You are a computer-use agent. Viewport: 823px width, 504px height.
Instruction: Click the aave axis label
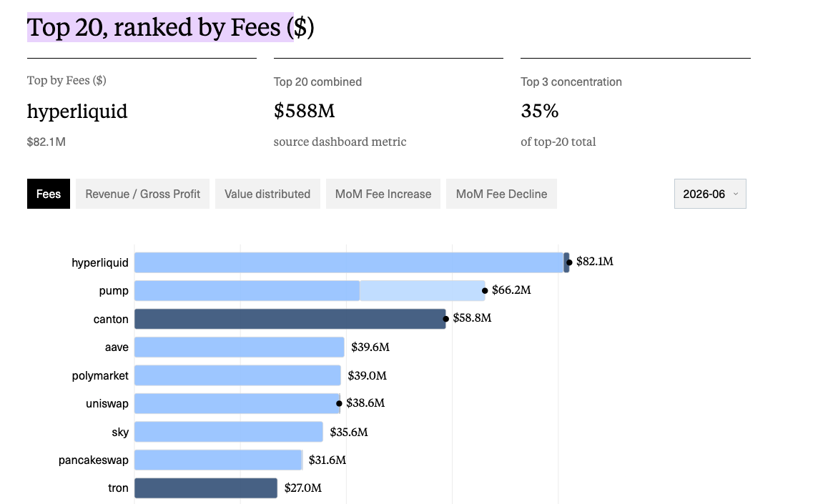coord(117,347)
